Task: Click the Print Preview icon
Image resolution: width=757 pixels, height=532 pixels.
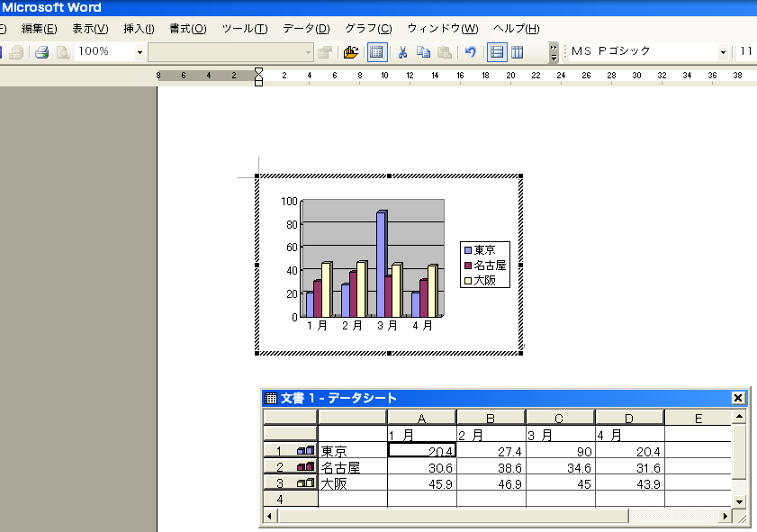Action: (x=63, y=51)
